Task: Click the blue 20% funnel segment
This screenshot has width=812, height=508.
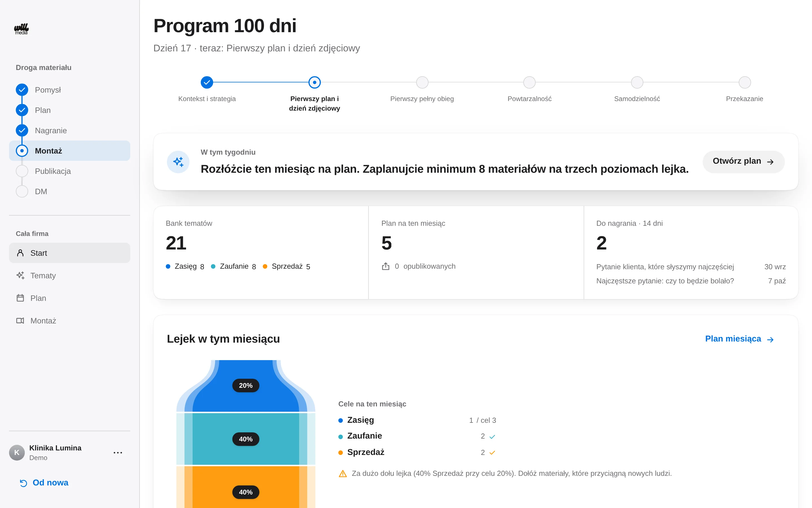Action: click(x=246, y=386)
